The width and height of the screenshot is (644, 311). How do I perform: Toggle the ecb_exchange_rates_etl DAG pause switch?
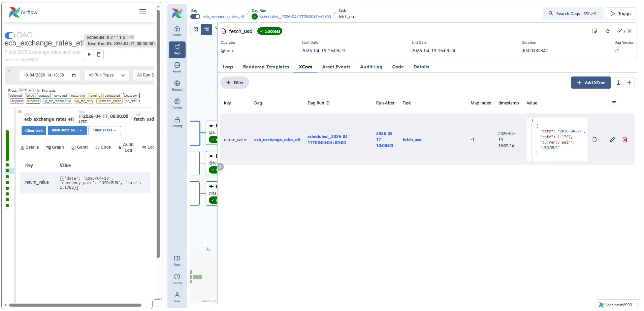point(195,17)
